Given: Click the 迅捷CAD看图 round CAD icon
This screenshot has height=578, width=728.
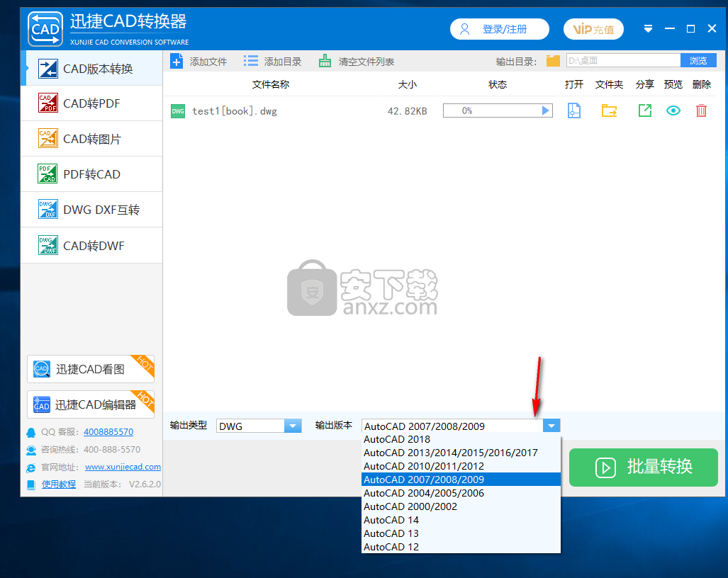Looking at the screenshot, I should click(42, 369).
